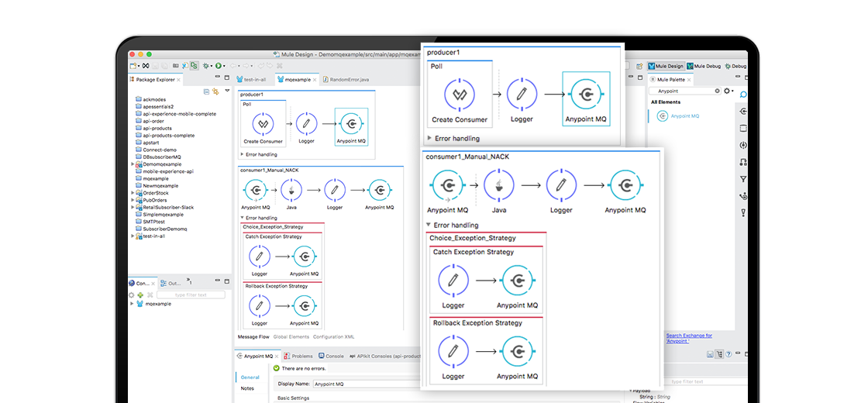The image size is (868, 403).
Task: Click Logger in enlarged Catch Exception Strategy
Action: coord(453,280)
